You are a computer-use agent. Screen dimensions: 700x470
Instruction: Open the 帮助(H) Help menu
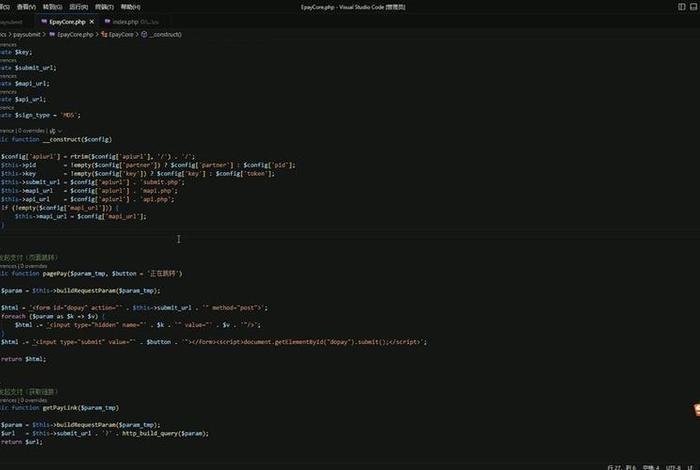click(x=130, y=7)
